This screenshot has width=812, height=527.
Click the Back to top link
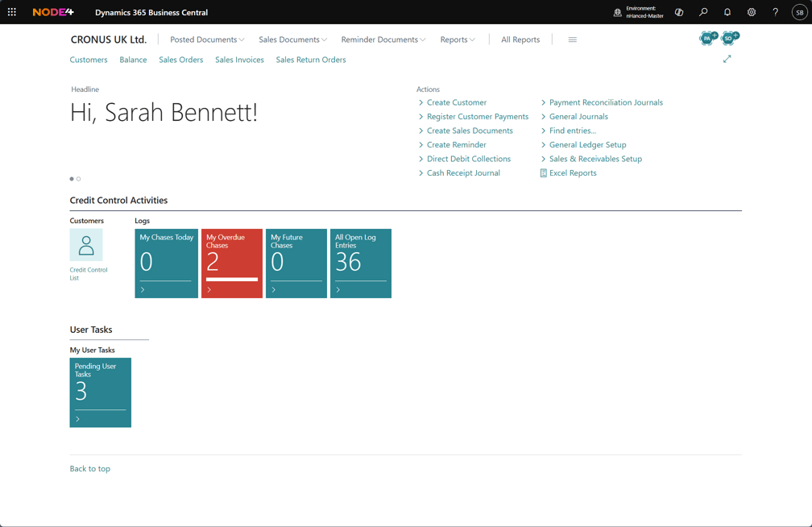coord(90,468)
